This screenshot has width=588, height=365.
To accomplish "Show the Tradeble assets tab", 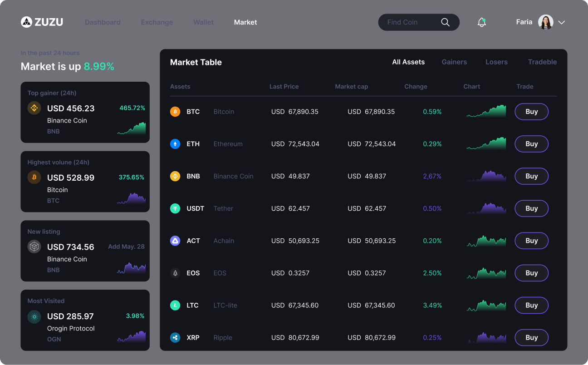I will pos(542,62).
